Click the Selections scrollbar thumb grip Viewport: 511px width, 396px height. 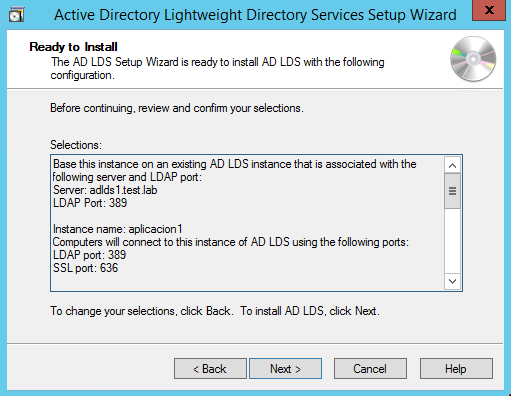(x=452, y=191)
